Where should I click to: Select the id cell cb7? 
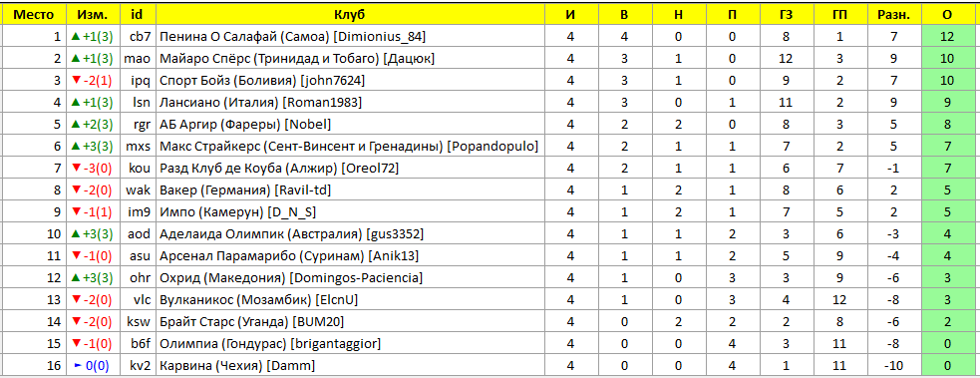click(140, 37)
